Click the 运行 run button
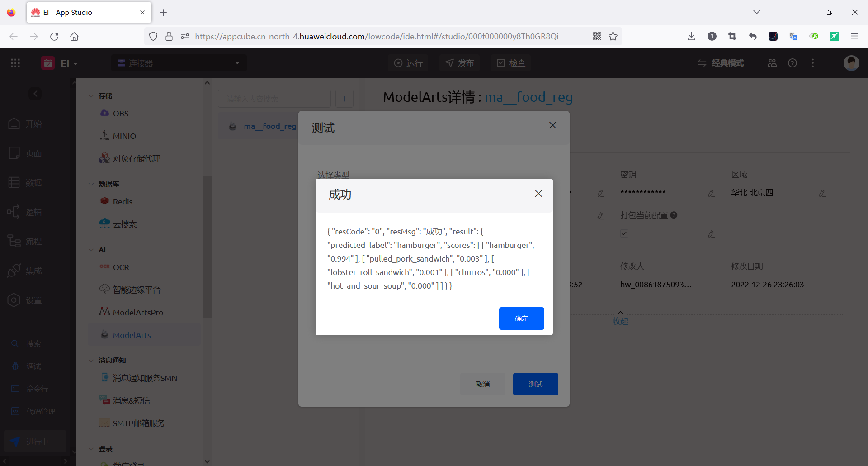 pyautogui.click(x=408, y=63)
